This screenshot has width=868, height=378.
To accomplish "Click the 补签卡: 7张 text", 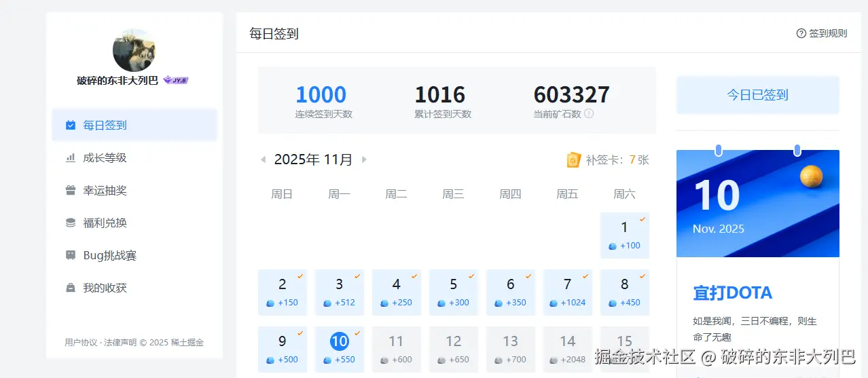I will [x=617, y=160].
